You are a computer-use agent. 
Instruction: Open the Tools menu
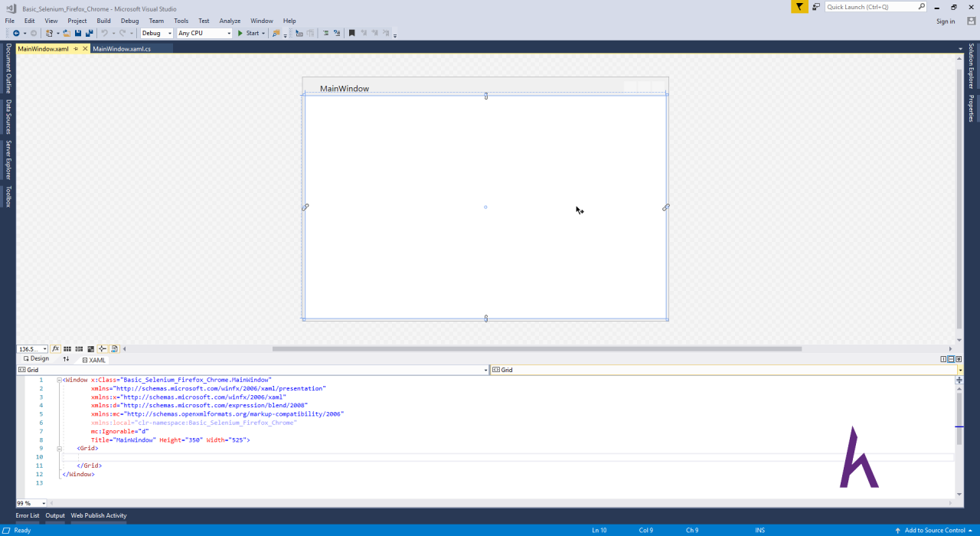(181, 21)
